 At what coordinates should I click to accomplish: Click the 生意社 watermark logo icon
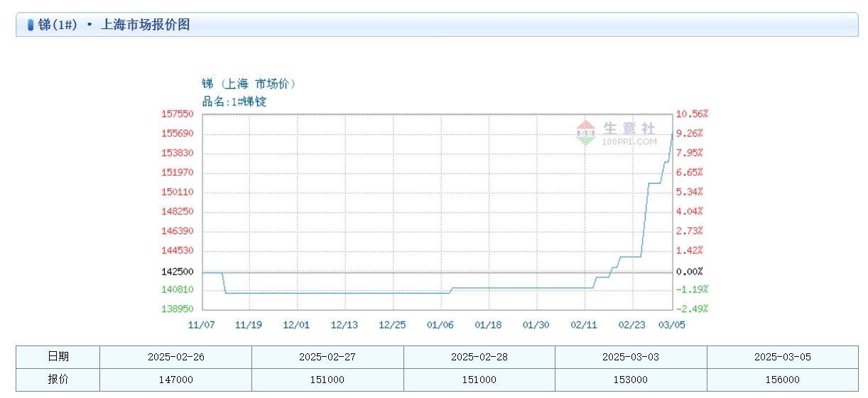pos(586,131)
